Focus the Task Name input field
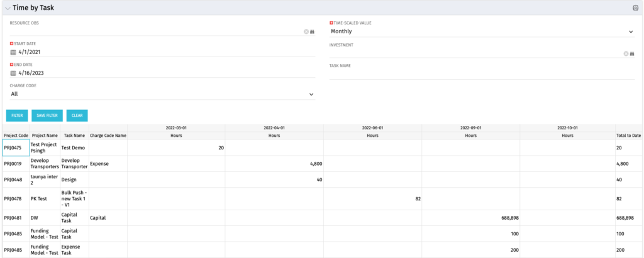The width and height of the screenshot is (644, 258). tap(482, 74)
